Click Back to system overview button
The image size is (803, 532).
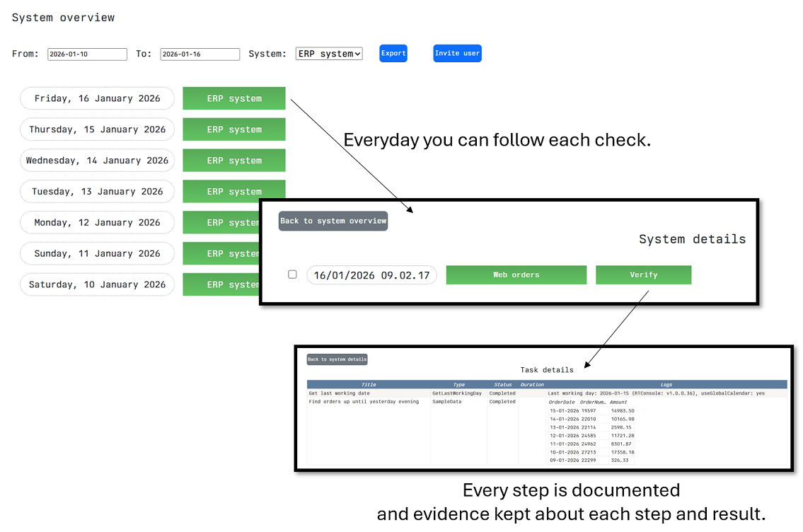(x=333, y=221)
